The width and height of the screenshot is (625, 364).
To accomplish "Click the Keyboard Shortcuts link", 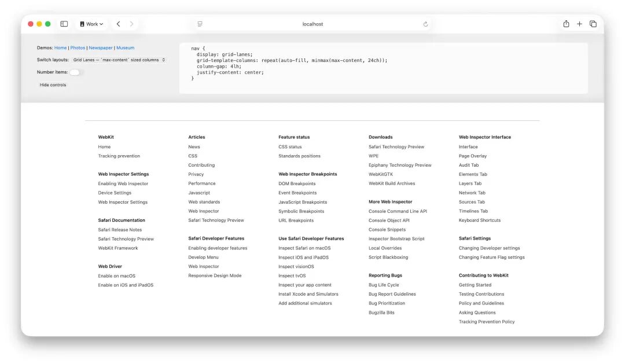I will pyautogui.click(x=480, y=220).
